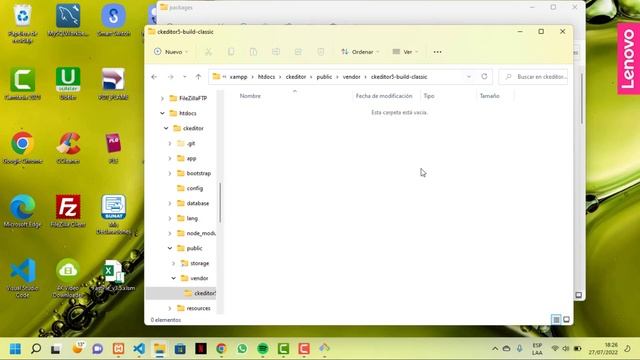Open CCleaner desktop shortcut
The image size is (640, 360).
tap(68, 148)
